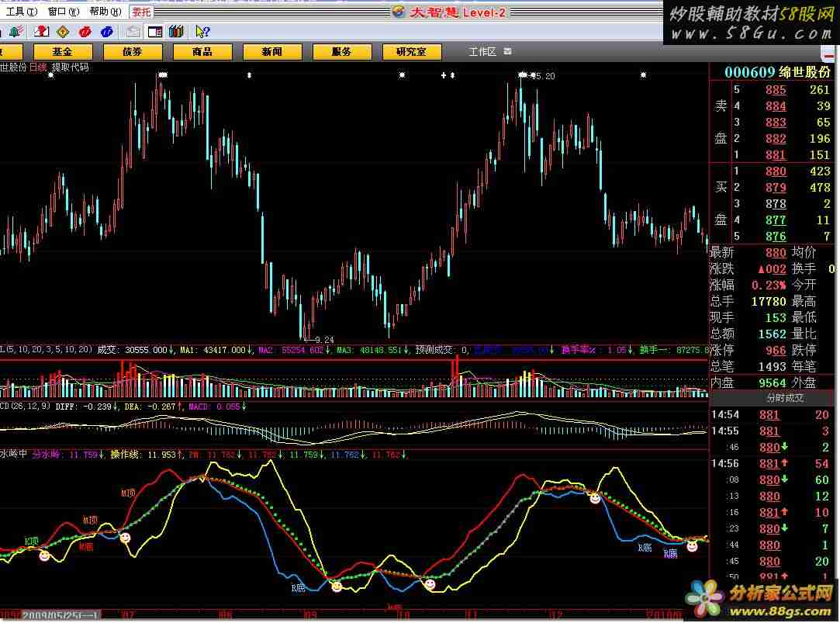The width and height of the screenshot is (840, 623).
Task: Click the 内盘 value 9564
Action: coord(773,382)
